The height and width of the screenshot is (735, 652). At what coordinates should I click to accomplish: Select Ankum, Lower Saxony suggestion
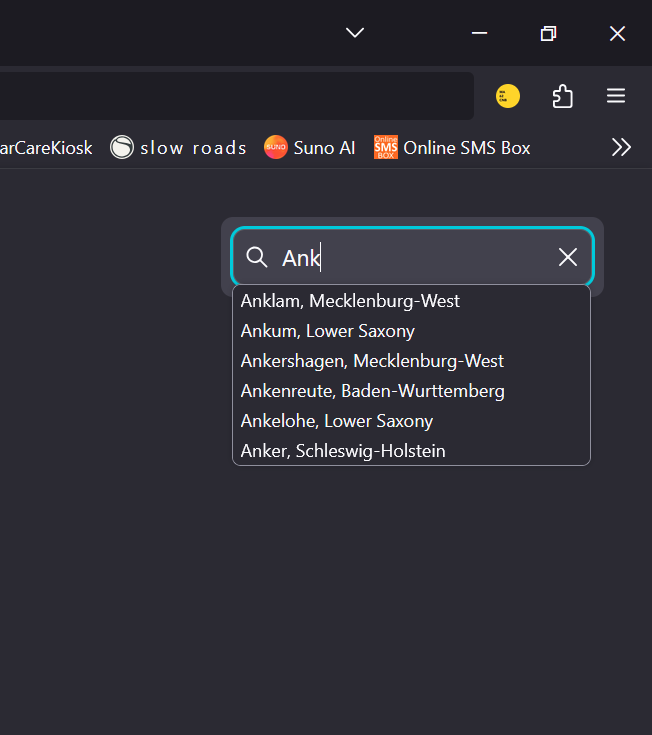pos(328,331)
